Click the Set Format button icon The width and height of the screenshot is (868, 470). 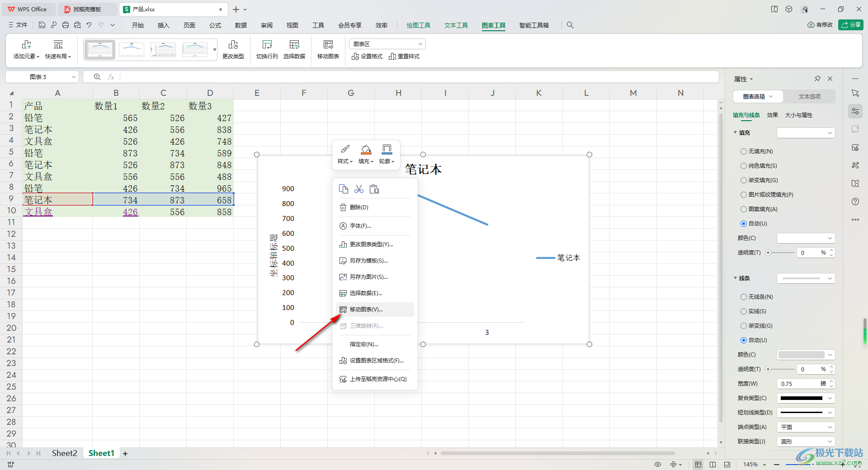coord(355,56)
